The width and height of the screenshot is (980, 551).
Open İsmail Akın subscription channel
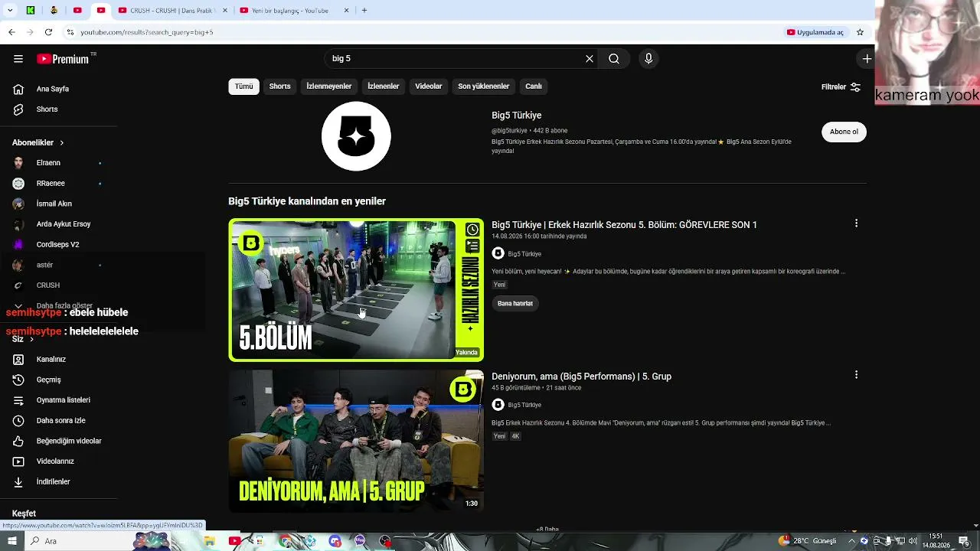click(x=54, y=204)
